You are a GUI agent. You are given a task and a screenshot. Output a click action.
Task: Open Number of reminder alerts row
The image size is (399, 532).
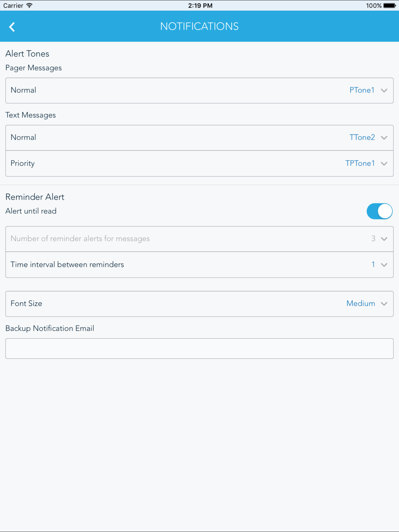[199, 239]
